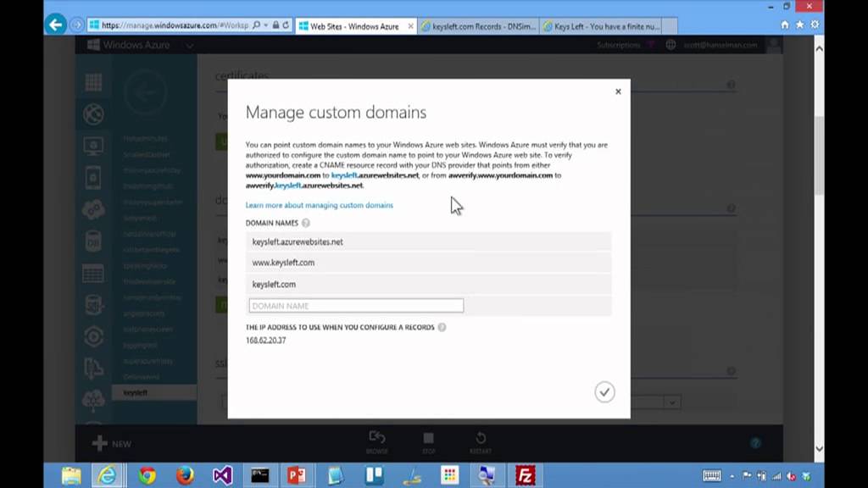
Task: Open Visual Studio from the taskbar
Action: [x=223, y=476]
